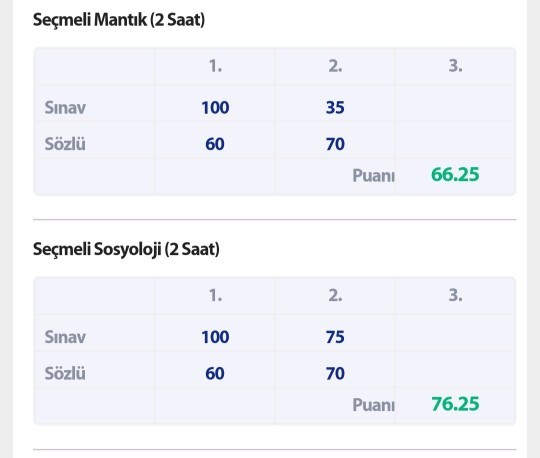540x458 pixels.
Task: Click the Puanı label in Mantık table
Action: pyautogui.click(x=373, y=176)
